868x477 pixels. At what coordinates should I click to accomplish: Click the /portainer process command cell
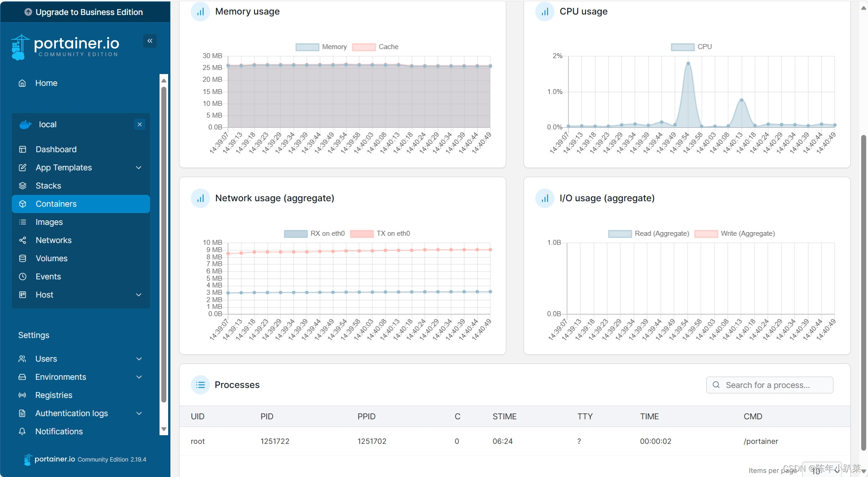pos(761,441)
